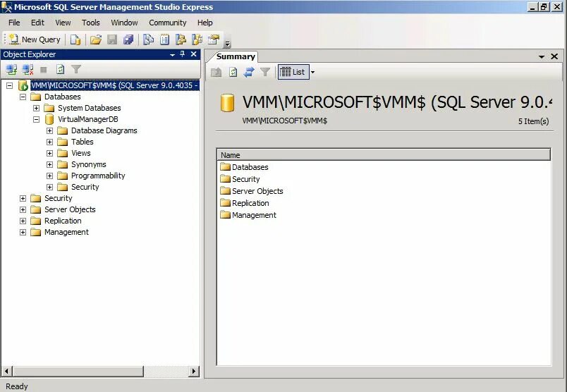Screen dimensions: 567x392
Task: Open the main toolbar options arrow
Action: 228,44
